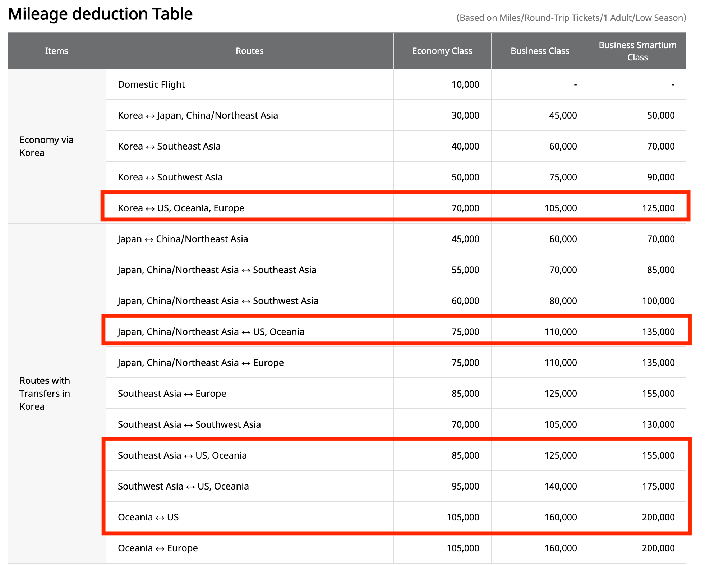Click the Business Class column header
728x565 pixels.
click(x=540, y=51)
